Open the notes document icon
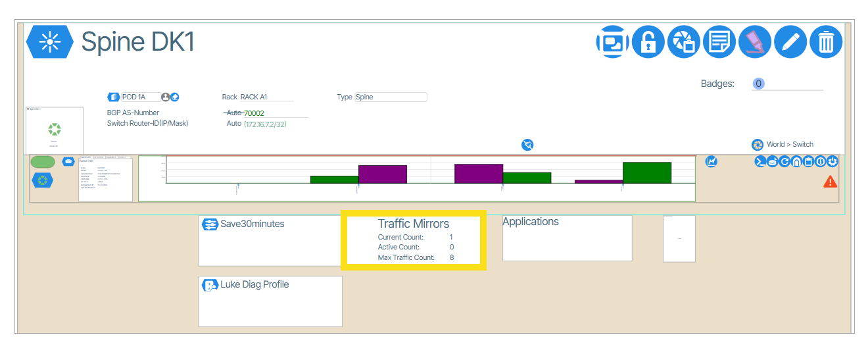 719,43
